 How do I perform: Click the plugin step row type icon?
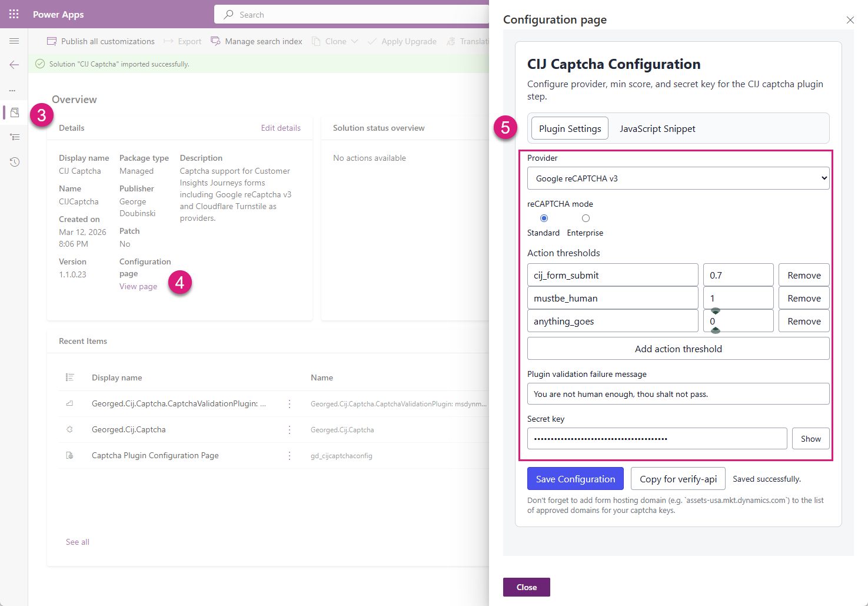[69, 403]
